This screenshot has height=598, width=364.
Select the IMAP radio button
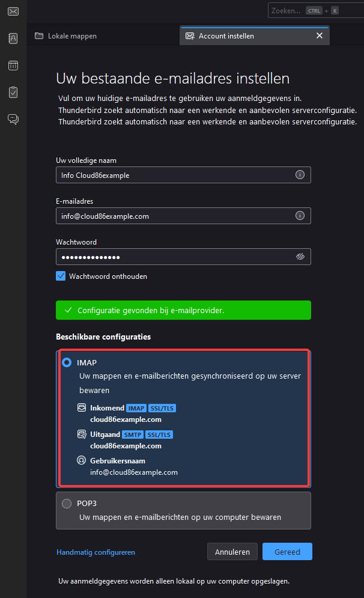[x=67, y=362]
